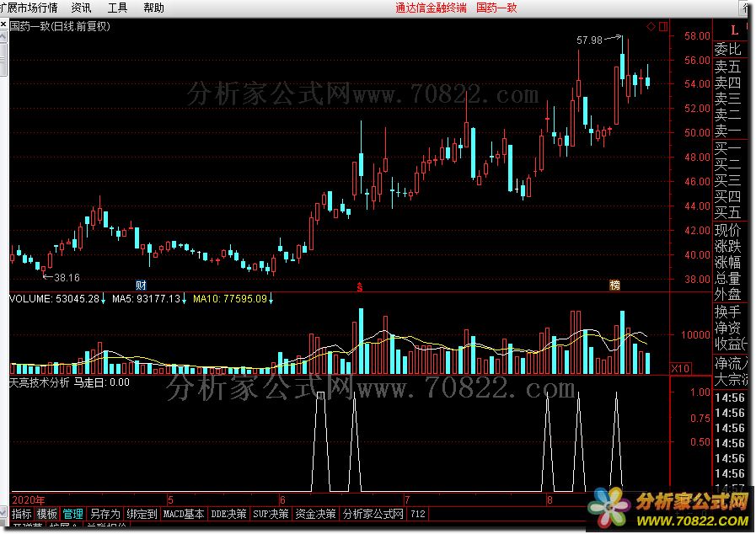The height and width of the screenshot is (534, 756).
Task: Click the 财 finance marker on chart
Action: (141, 285)
